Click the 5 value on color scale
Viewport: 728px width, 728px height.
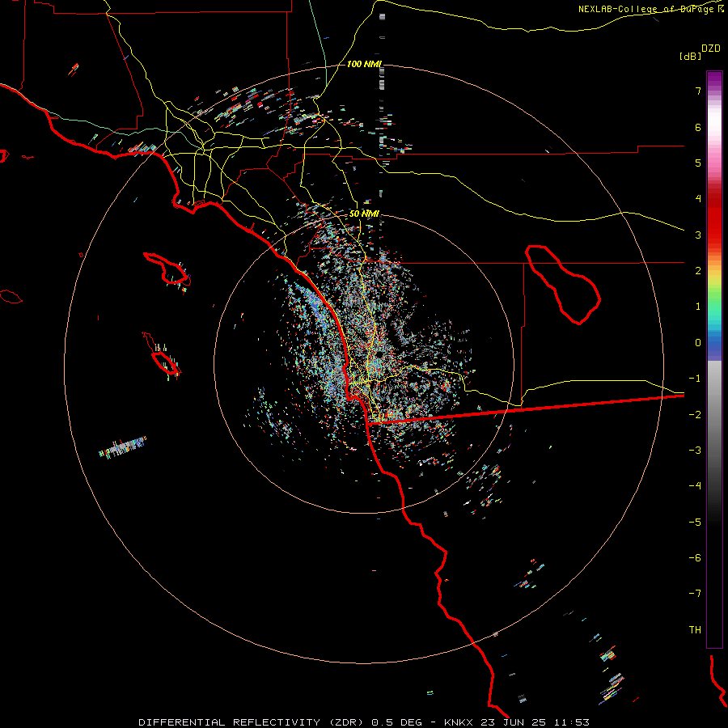click(698, 163)
